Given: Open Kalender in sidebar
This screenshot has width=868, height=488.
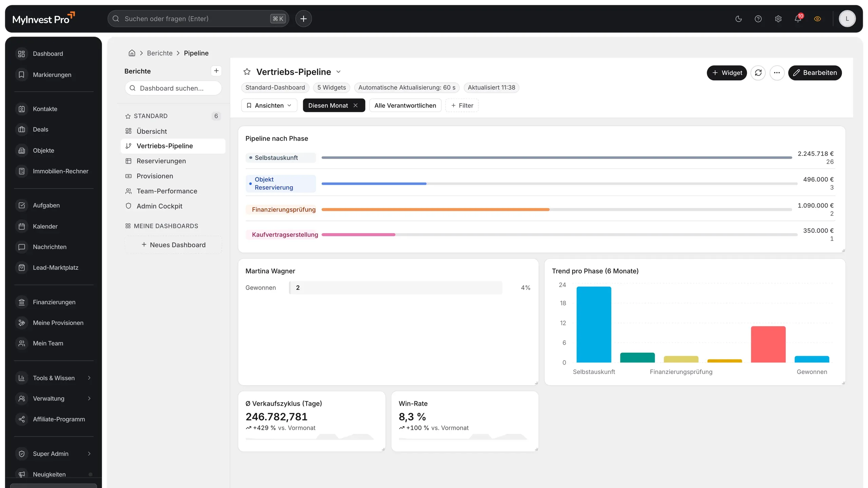Looking at the screenshot, I should [x=54, y=226].
